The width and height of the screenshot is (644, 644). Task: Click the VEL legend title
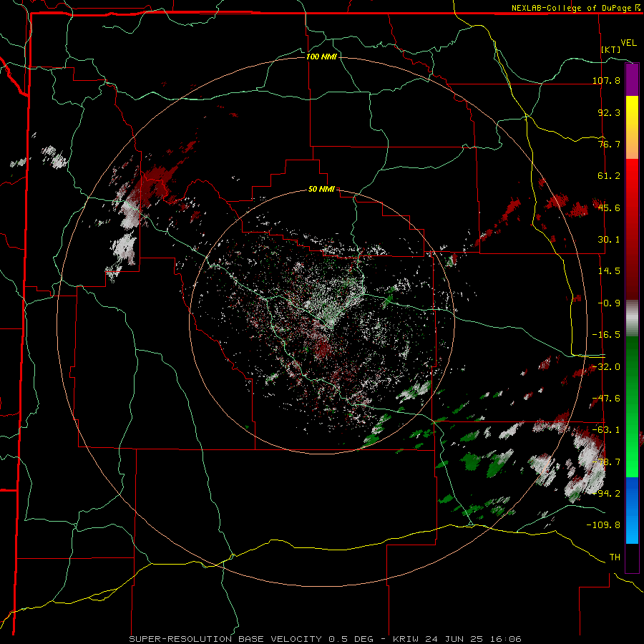(x=628, y=43)
